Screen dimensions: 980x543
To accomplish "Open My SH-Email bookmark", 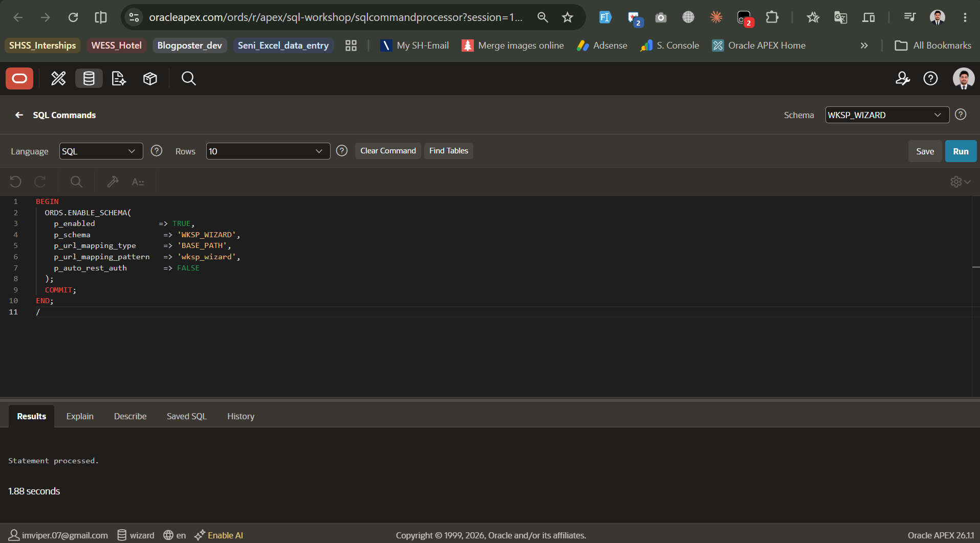I will tap(415, 46).
